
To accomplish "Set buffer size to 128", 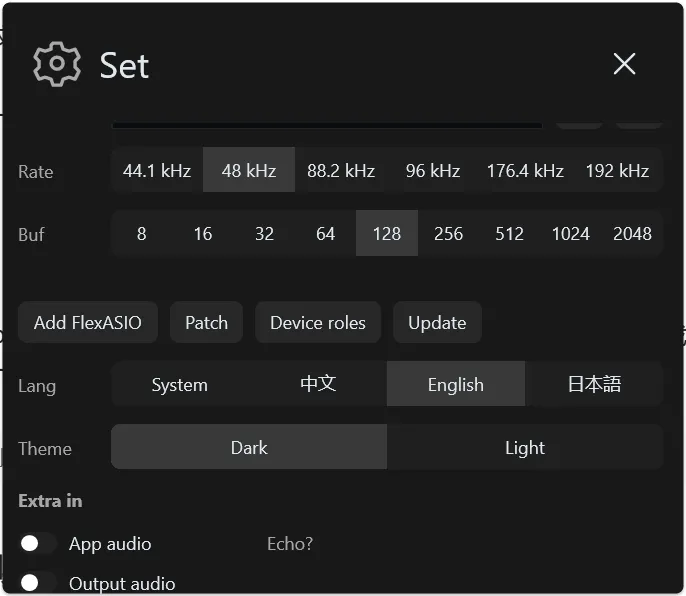I will click(x=387, y=233).
